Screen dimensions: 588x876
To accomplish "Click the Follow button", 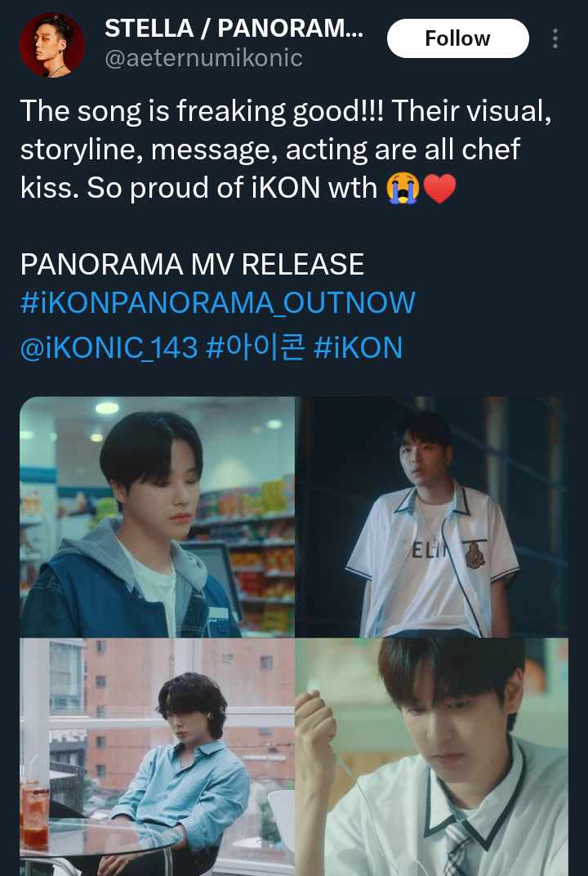I will (458, 38).
